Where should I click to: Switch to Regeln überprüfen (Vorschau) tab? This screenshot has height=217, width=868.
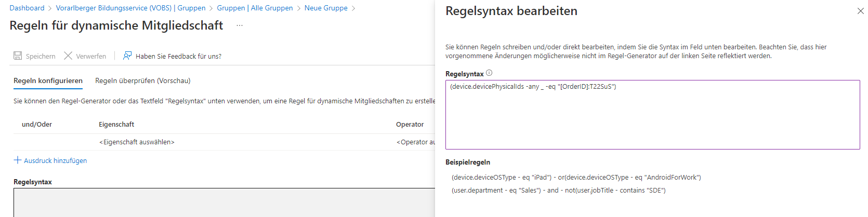click(x=143, y=81)
